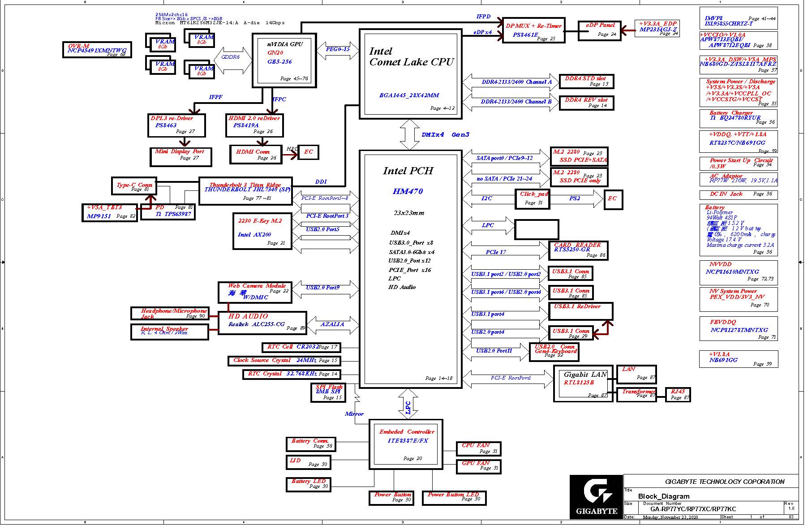This screenshot has width=812, height=530.
Task: Select the 2230 E-Key M.2 Intel AX200 block
Action: (262, 231)
